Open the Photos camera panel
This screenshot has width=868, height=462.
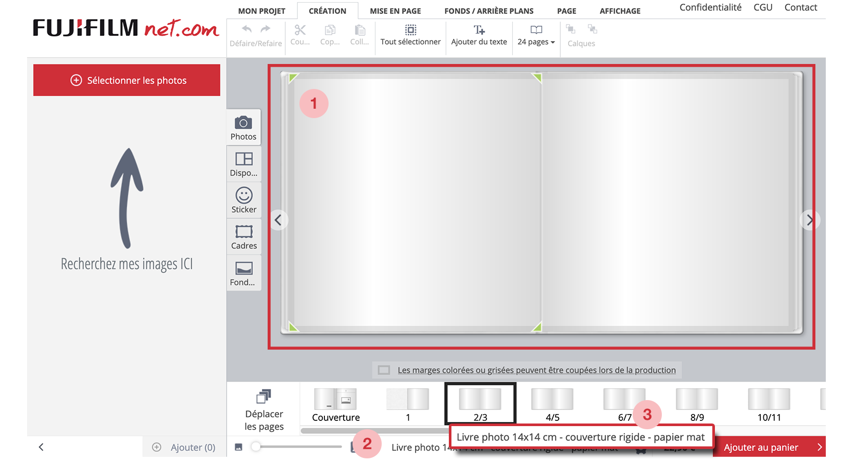click(x=244, y=127)
